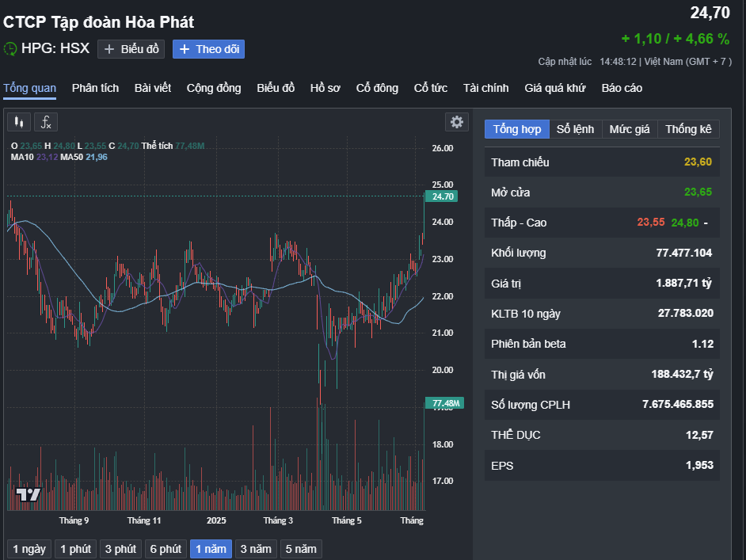
Task: Click the price change + 1,10 / + 4,66 %
Action: click(675, 39)
